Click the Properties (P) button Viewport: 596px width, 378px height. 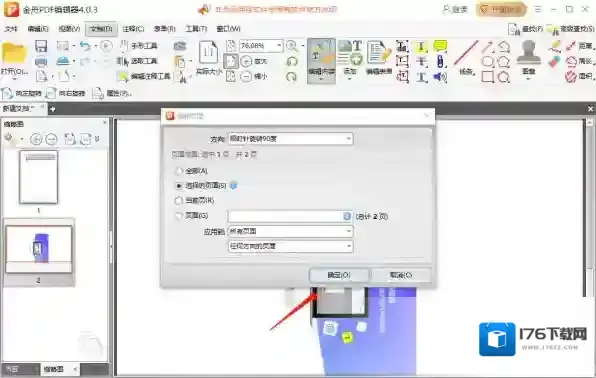112,93
